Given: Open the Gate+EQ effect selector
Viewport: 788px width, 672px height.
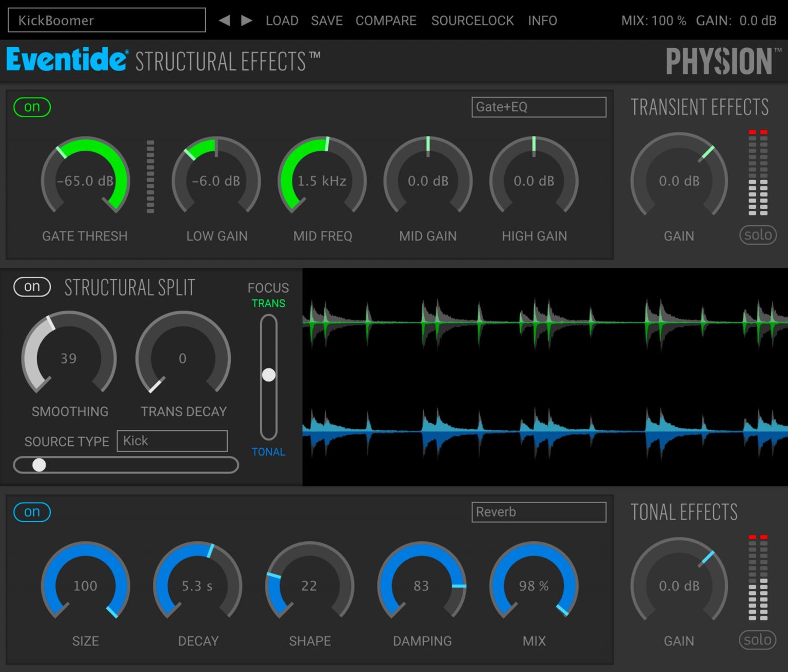Looking at the screenshot, I should click(x=538, y=107).
